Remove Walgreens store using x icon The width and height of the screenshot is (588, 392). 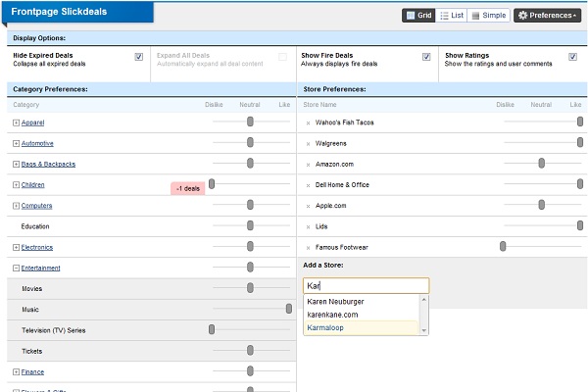pos(308,143)
